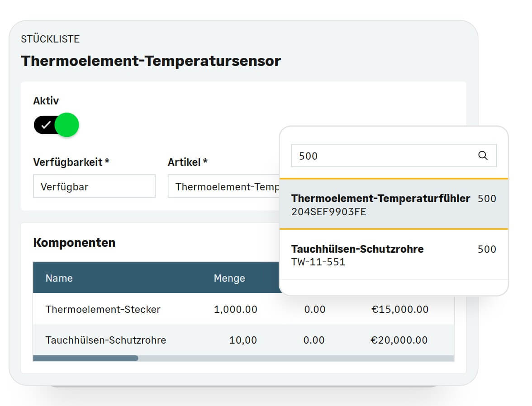532x406 pixels.
Task: Click the Name column header
Action: [x=59, y=278]
